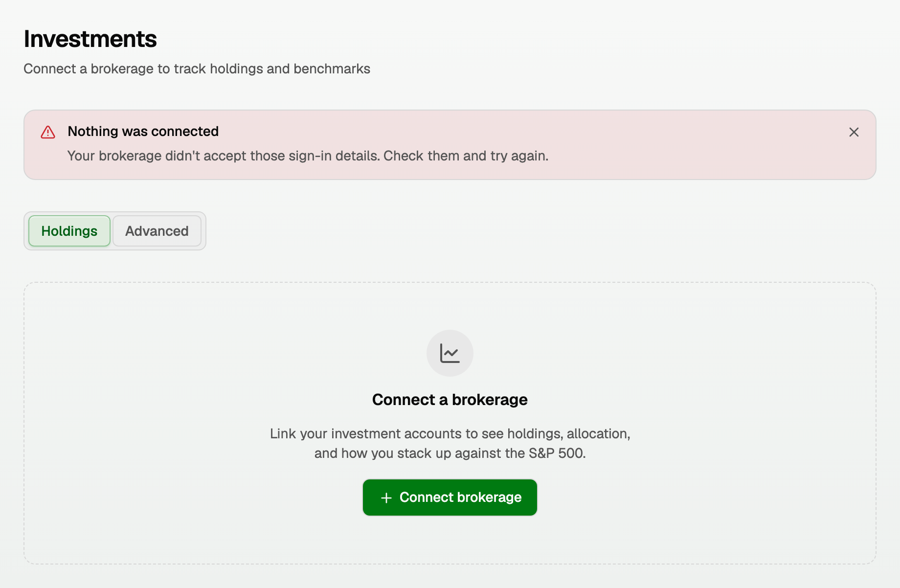Click the 'Link your investment accounts' description
The image size is (900, 588).
pos(450,443)
